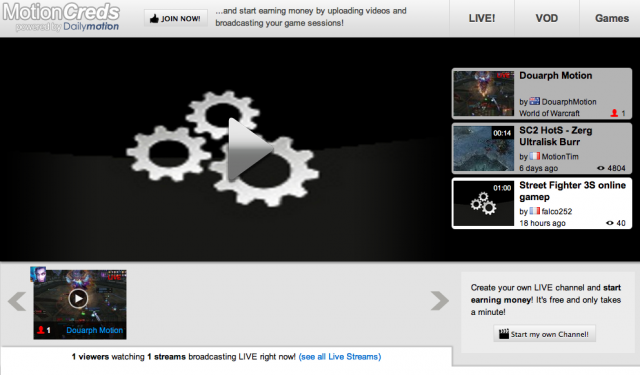Open the LIVE! tab
This screenshot has width=640, height=375.
[x=482, y=18]
